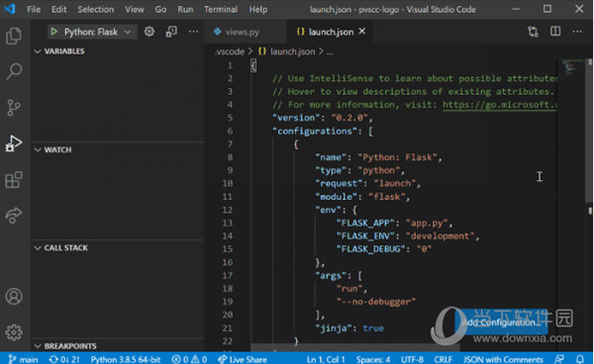Open notifications bell in status bar
This screenshot has height=364, width=594.
click(580, 359)
